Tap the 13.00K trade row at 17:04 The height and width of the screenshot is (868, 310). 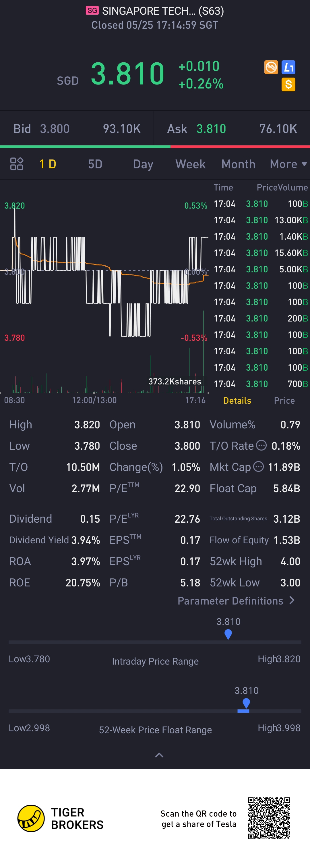[x=261, y=220]
